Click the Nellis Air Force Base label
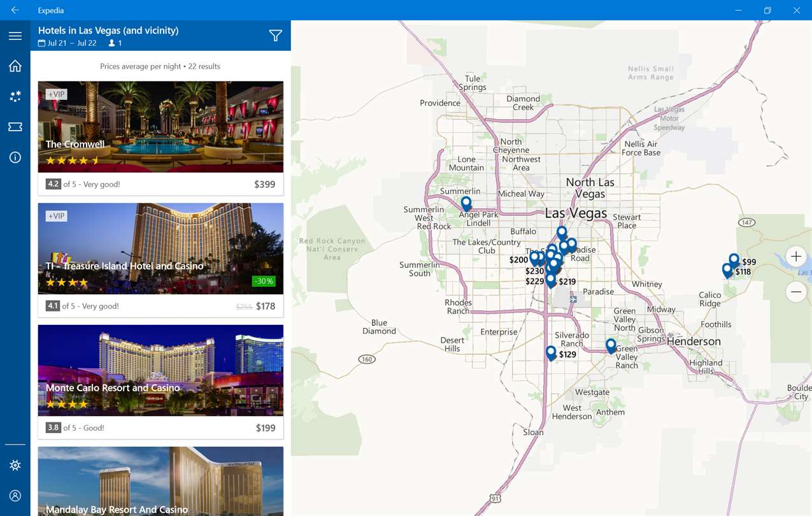The image size is (812, 516). [x=641, y=148]
